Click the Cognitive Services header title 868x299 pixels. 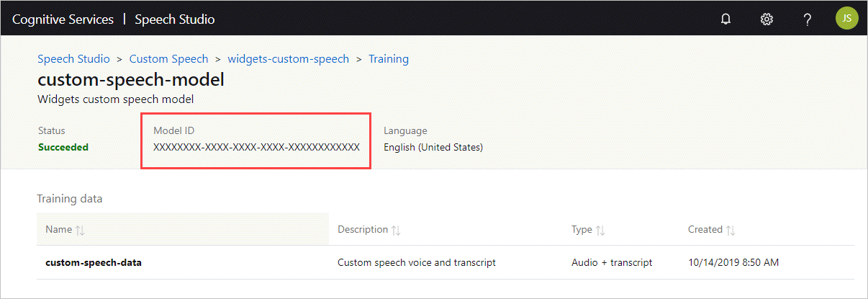[63, 19]
